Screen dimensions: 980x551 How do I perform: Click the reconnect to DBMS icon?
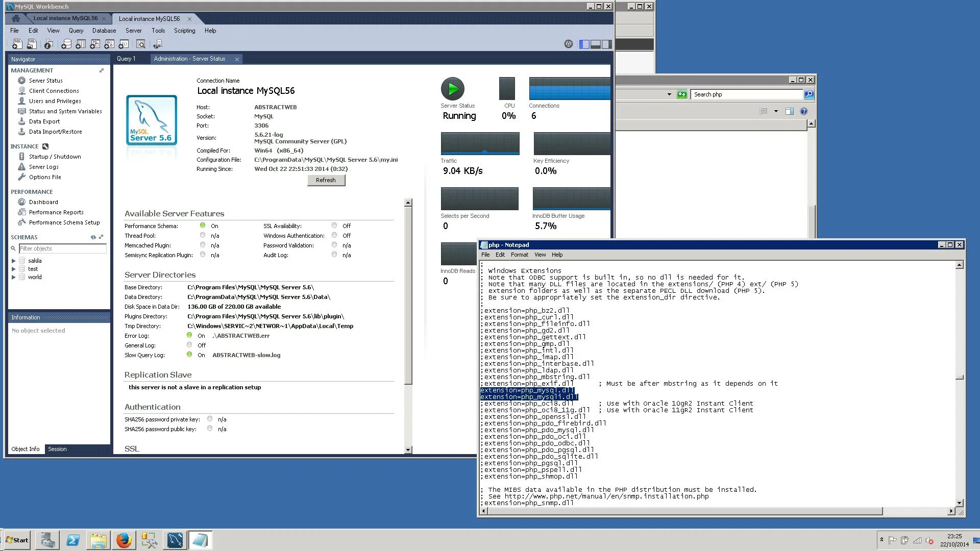158,44
